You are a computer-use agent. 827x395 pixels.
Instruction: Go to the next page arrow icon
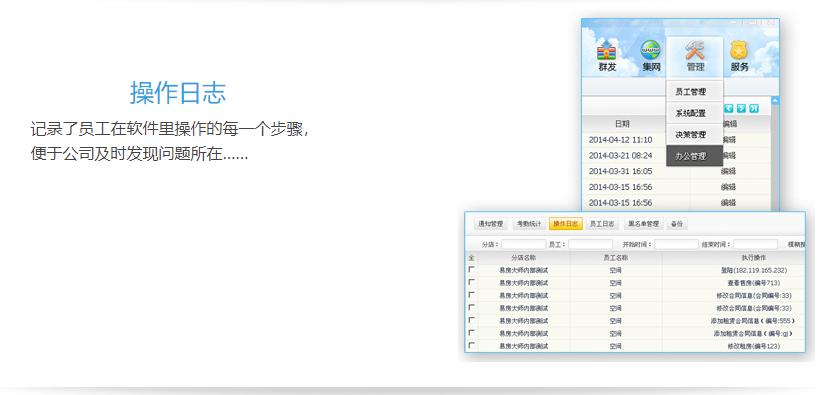pyautogui.click(x=741, y=108)
